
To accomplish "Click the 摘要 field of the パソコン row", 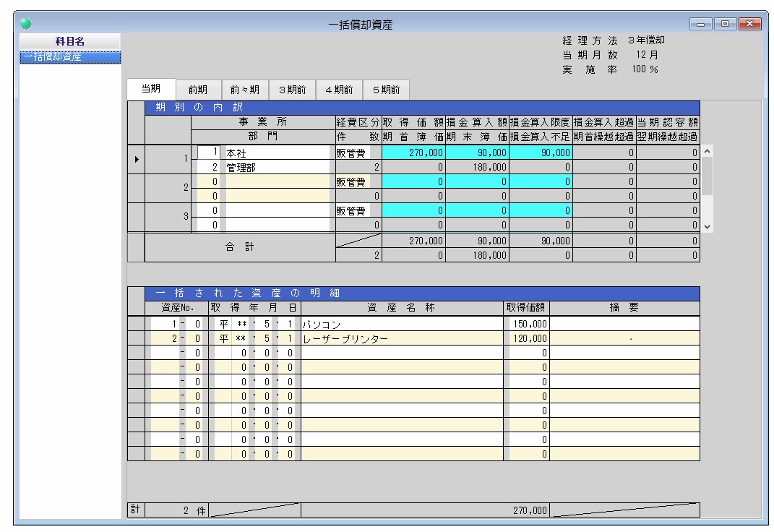I will coord(624,324).
